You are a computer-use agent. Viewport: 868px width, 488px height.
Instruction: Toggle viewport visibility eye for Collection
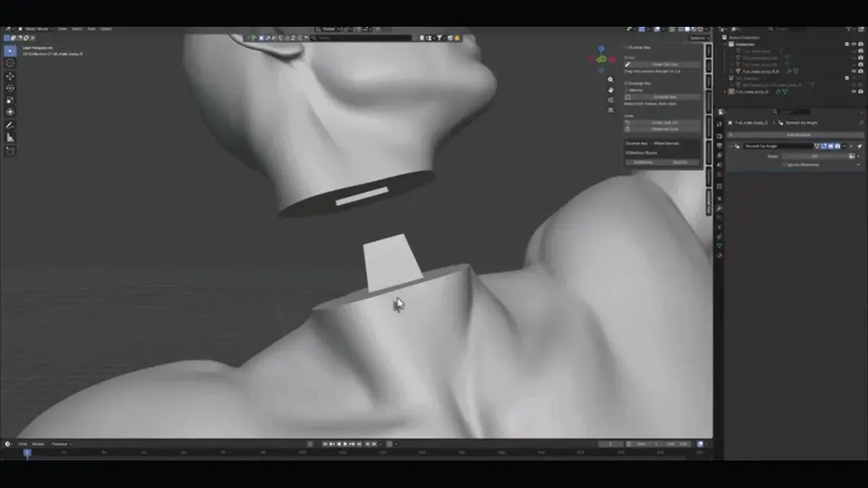(854, 44)
